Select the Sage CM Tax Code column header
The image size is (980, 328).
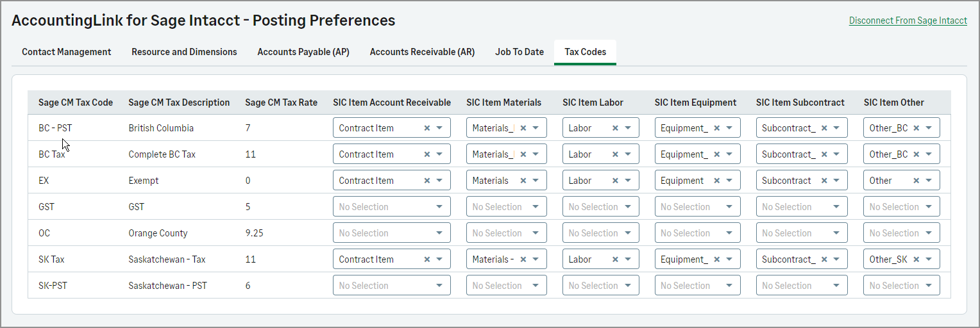76,102
